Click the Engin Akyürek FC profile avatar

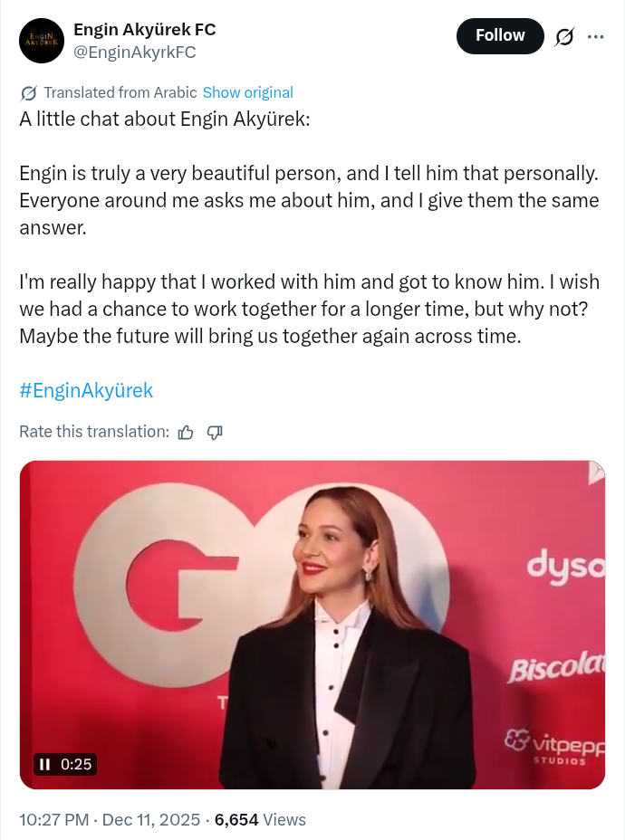point(42,41)
